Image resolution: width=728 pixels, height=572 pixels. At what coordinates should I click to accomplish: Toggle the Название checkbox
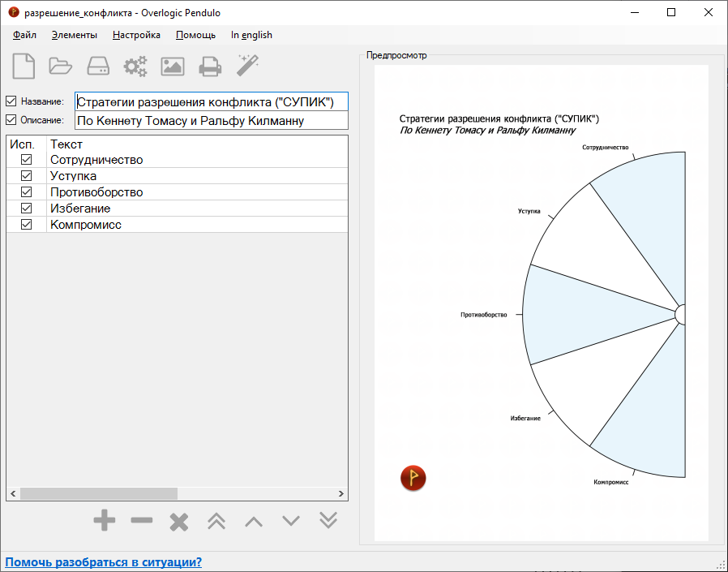11,101
